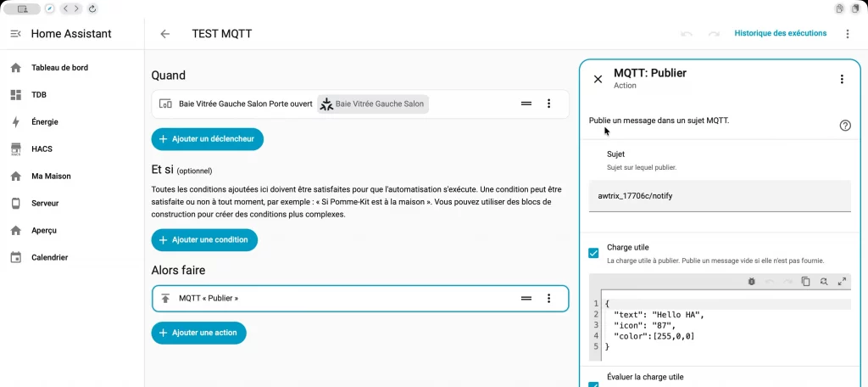Image resolution: width=868 pixels, height=387 pixels.
Task: Click Ajouter une action button
Action: click(198, 333)
